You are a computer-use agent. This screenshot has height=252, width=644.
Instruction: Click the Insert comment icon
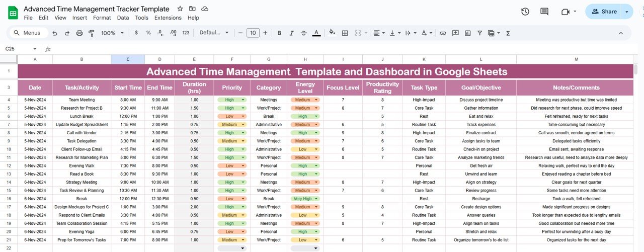click(455, 33)
